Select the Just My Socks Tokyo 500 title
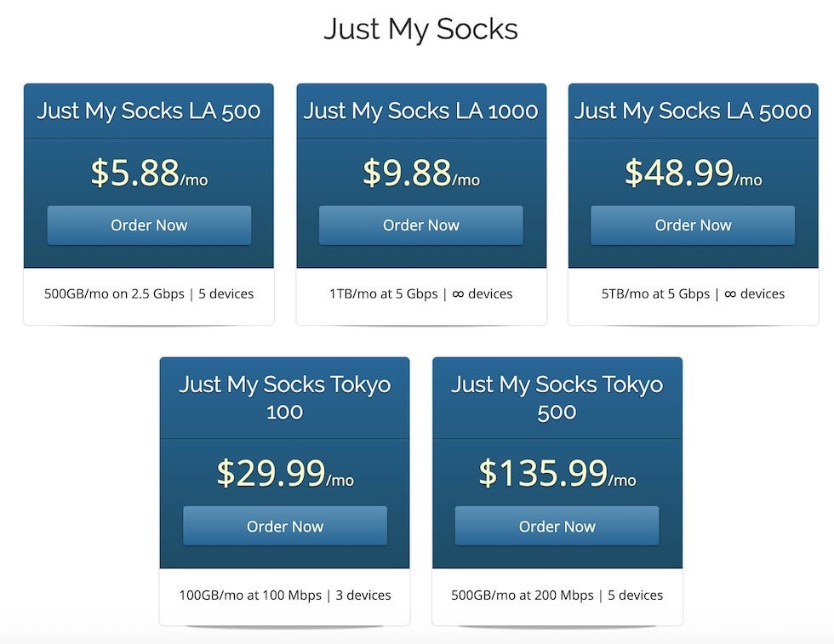 point(557,398)
